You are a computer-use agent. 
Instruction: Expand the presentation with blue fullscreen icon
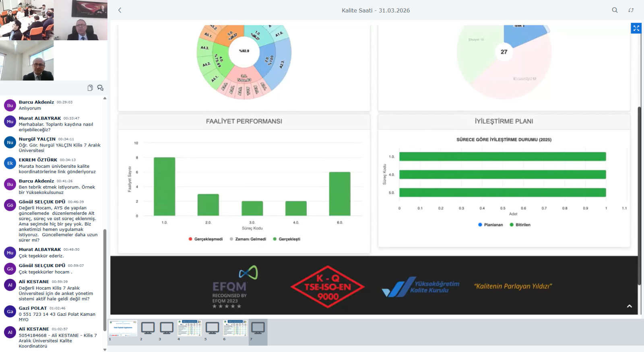[x=636, y=28]
